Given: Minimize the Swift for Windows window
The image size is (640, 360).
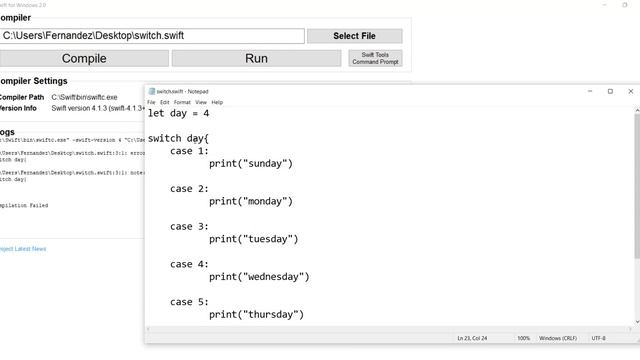Looking at the screenshot, I should [x=604, y=5].
